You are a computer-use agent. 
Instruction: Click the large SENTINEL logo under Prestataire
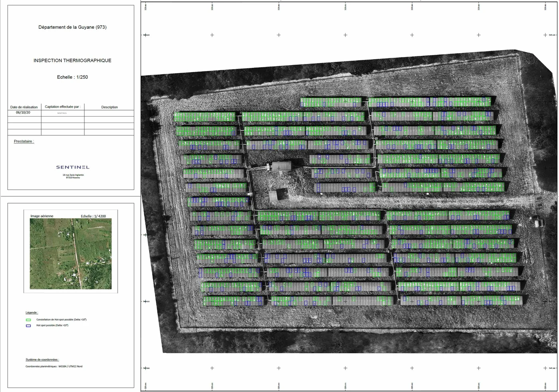click(73, 167)
